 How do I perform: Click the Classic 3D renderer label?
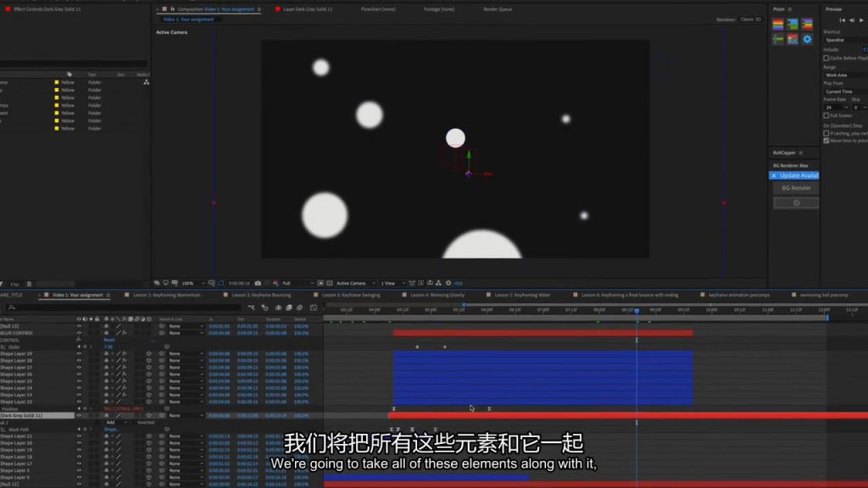point(751,19)
